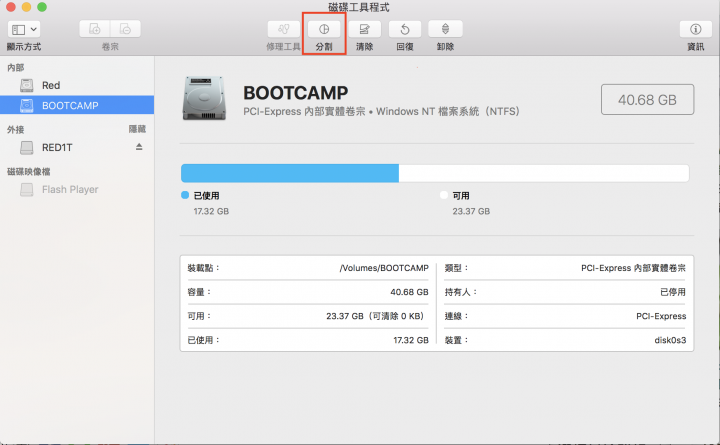This screenshot has width=720, height=445.
Task: Click the yellow minimize window button
Action: pos(27,6)
